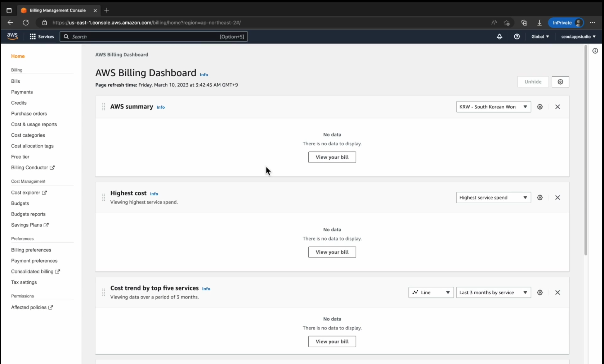Click the Unhide button
The image size is (604, 364).
point(533,82)
